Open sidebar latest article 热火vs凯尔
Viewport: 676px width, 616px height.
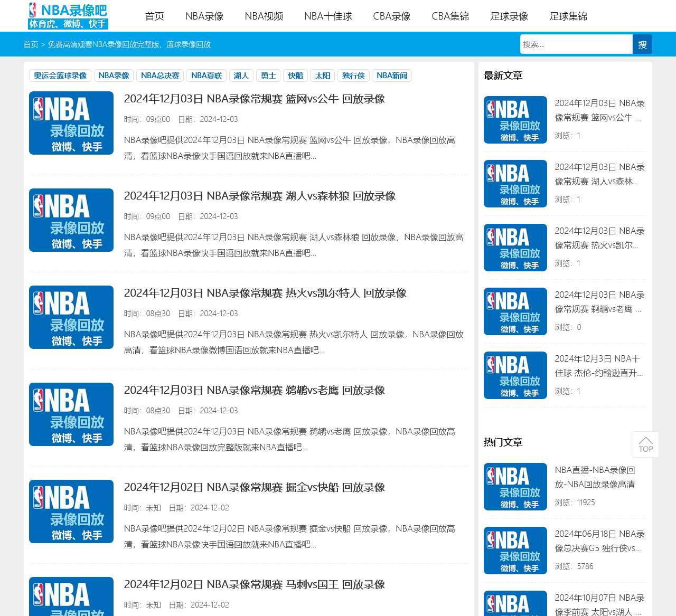click(x=599, y=238)
